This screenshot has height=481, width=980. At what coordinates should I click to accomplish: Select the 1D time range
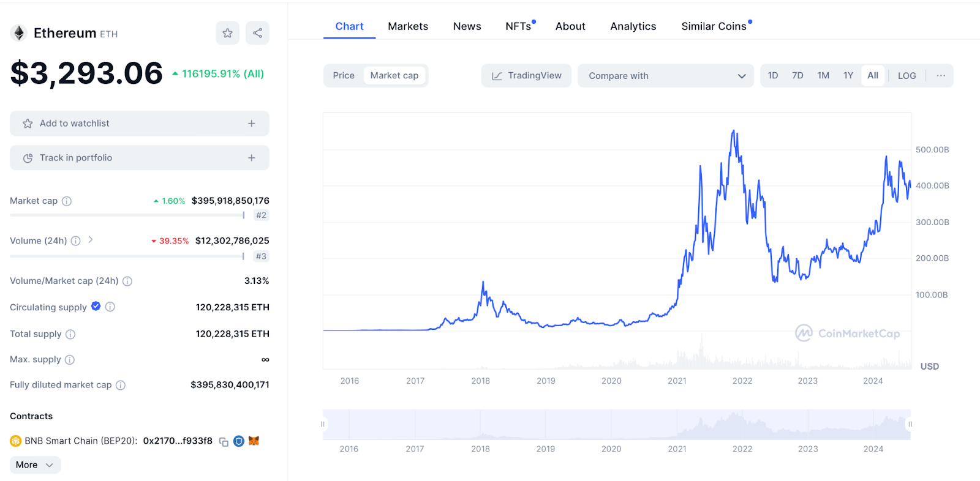(773, 76)
